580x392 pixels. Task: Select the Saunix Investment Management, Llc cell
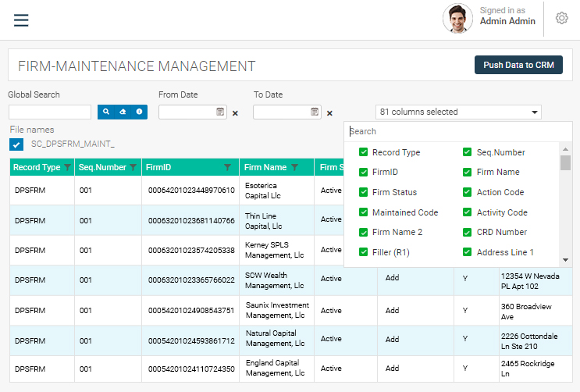[276, 310]
